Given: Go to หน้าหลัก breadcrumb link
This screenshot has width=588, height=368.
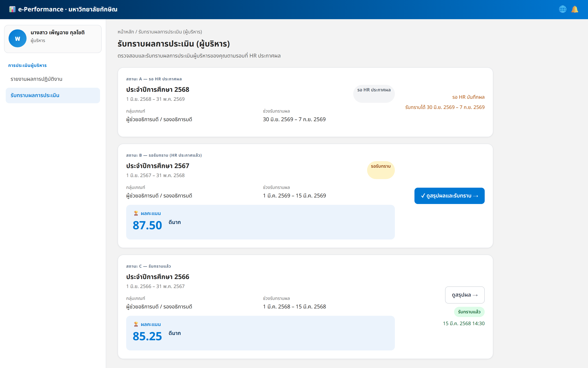Looking at the screenshot, I should click(126, 32).
